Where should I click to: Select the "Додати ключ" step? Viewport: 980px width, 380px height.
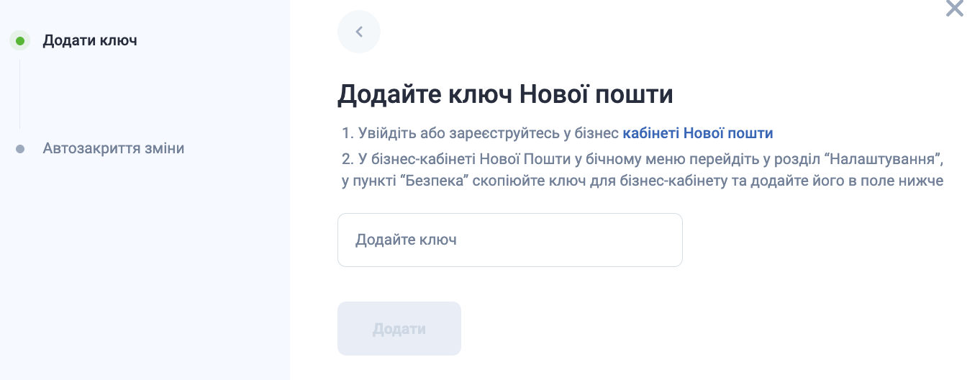point(89,40)
